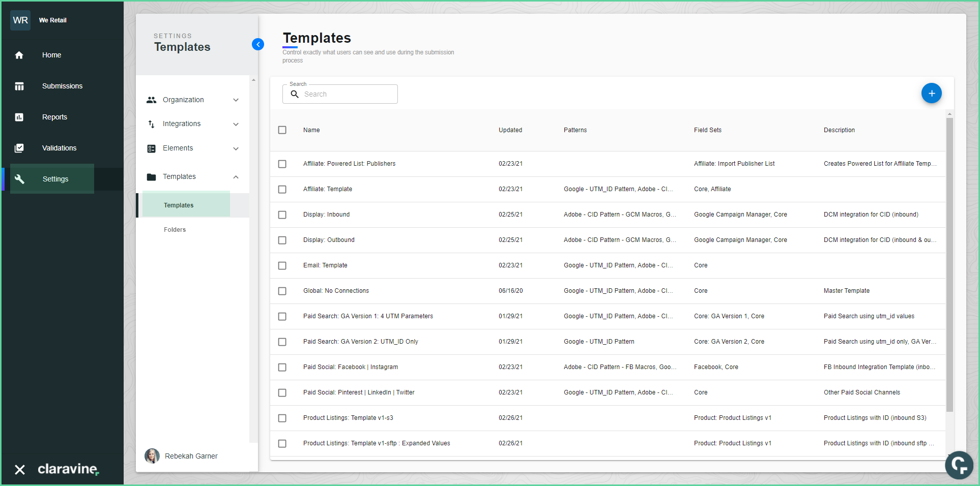The height and width of the screenshot is (486, 980).
Task: Check the Affiliate: Powered List: Publishers row
Action: (282, 164)
